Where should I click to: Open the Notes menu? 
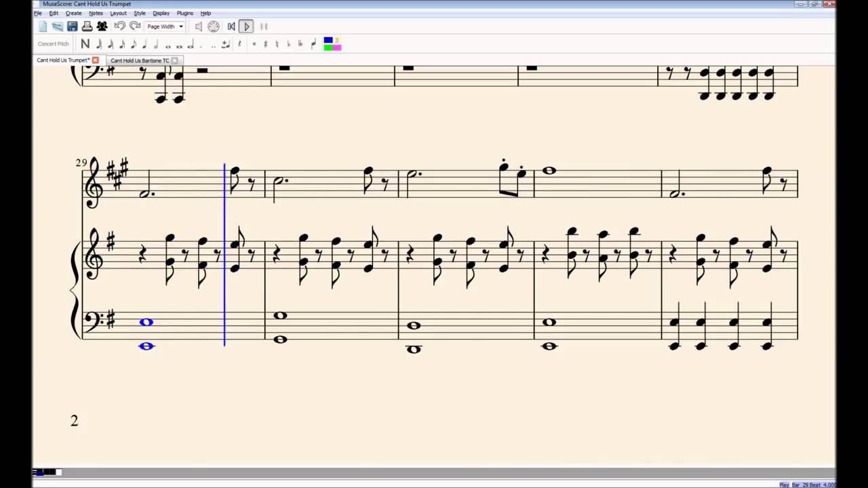[96, 13]
